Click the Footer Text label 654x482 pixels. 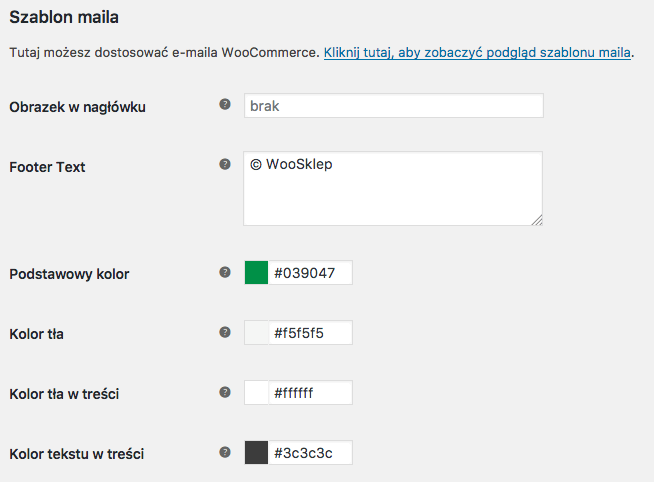pyautogui.click(x=47, y=167)
